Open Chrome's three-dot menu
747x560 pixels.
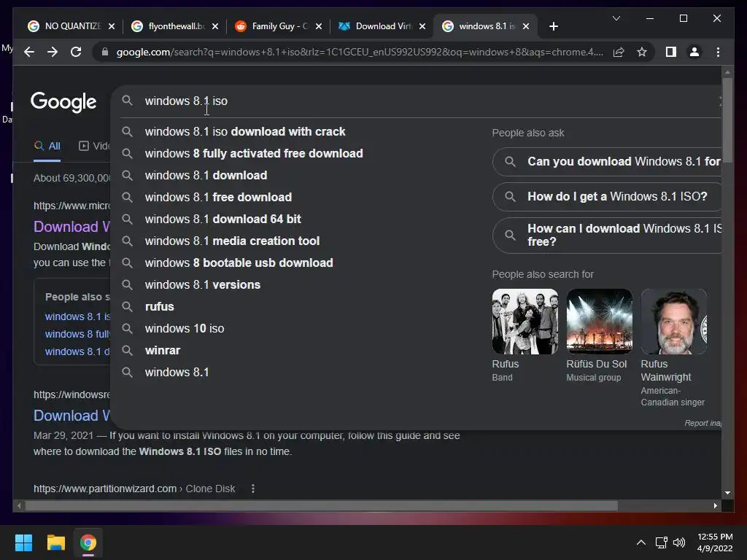[x=718, y=52]
